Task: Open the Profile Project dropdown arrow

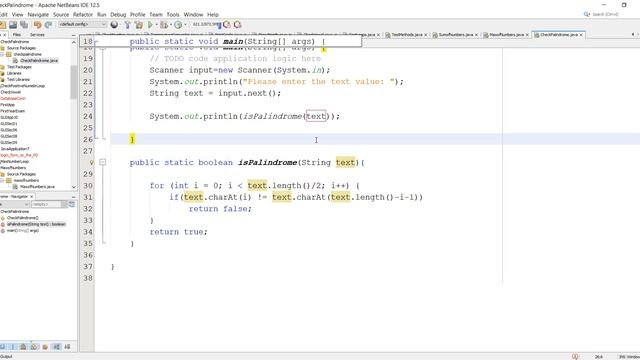Action: tap(185, 25)
